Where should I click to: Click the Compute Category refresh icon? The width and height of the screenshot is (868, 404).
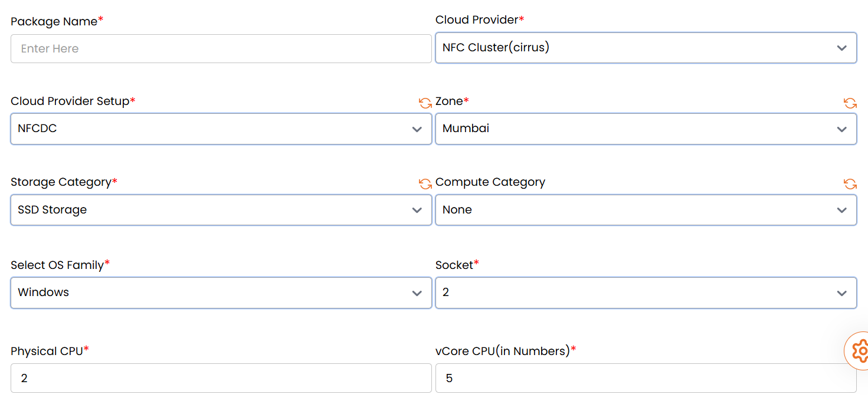[850, 184]
